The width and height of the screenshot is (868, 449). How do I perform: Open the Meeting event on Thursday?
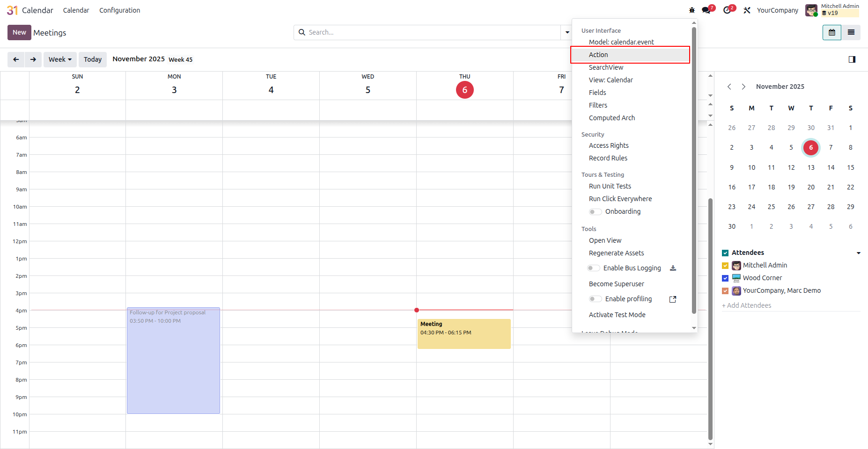pos(464,334)
